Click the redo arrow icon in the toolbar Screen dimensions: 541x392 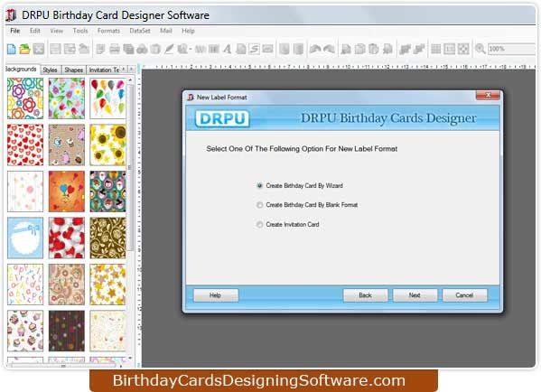(329, 49)
